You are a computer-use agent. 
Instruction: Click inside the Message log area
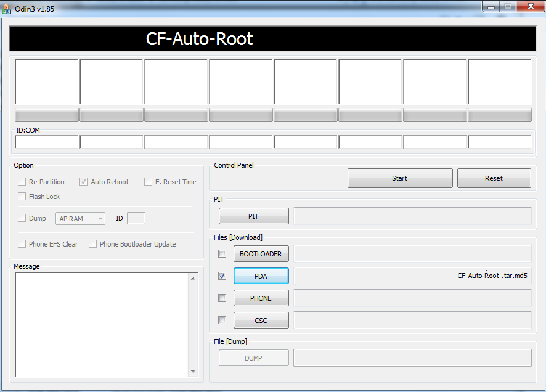102,324
